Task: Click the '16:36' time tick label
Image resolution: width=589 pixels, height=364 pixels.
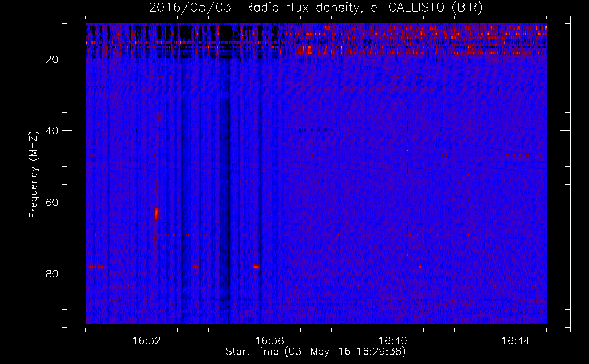Action: tap(270, 341)
